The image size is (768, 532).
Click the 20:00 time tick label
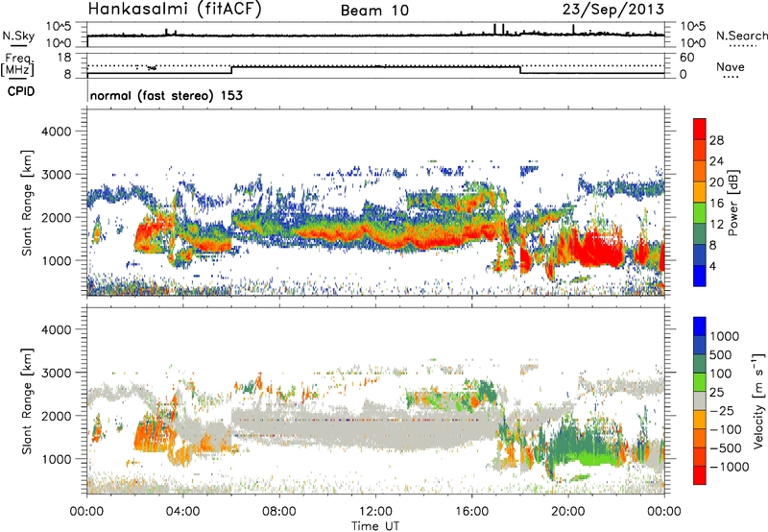[x=568, y=512]
